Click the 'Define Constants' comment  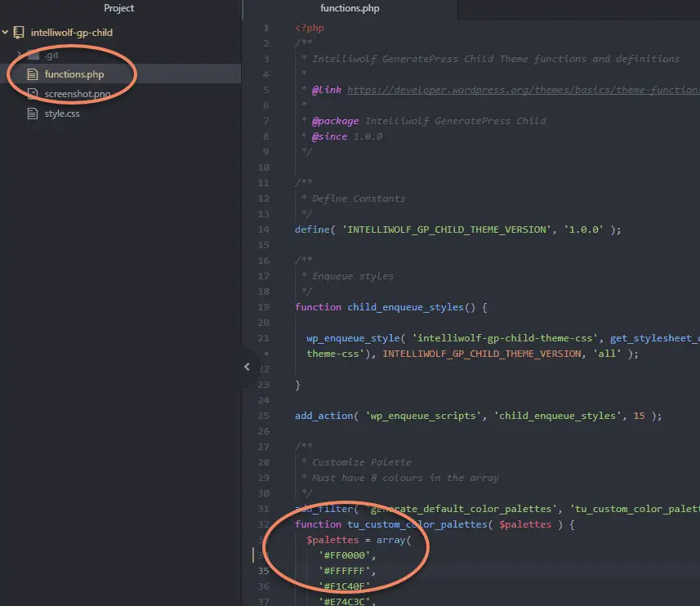pyautogui.click(x=359, y=198)
